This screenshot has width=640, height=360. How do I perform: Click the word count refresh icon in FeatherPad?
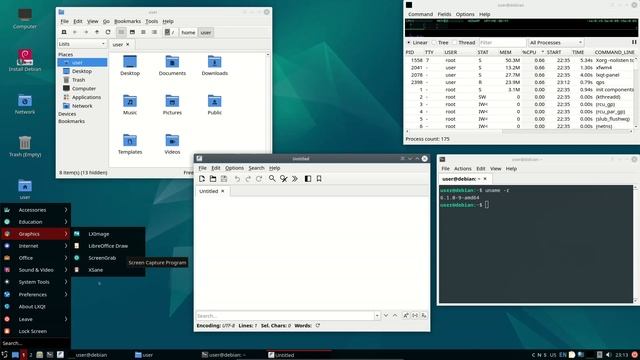(x=318, y=326)
